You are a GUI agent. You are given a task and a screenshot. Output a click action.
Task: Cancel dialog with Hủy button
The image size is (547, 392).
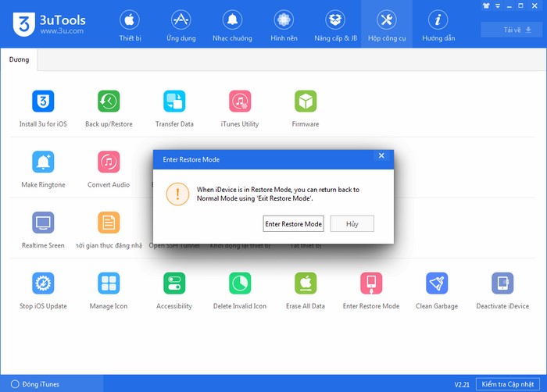point(352,223)
